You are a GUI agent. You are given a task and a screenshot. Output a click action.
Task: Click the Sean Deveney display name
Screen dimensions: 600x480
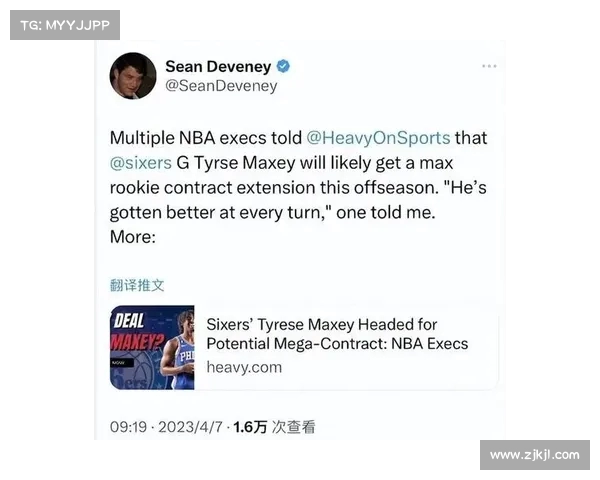click(x=218, y=67)
